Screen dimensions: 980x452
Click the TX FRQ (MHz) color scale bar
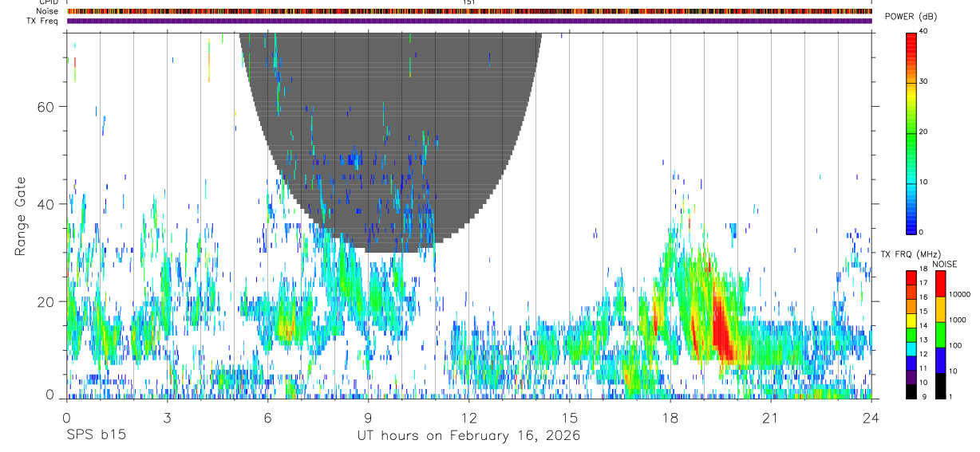pyautogui.click(x=911, y=335)
